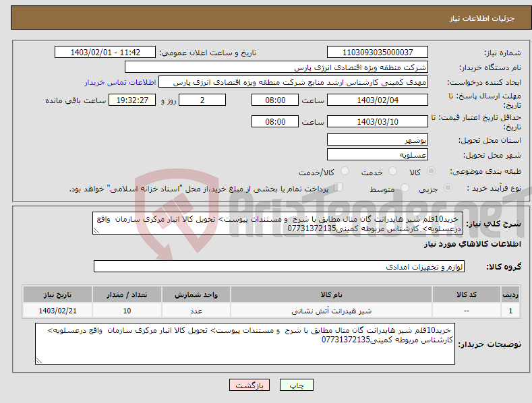This screenshot has height=403, width=532.
Task: Click the ردیف column header
Action: [510, 294]
